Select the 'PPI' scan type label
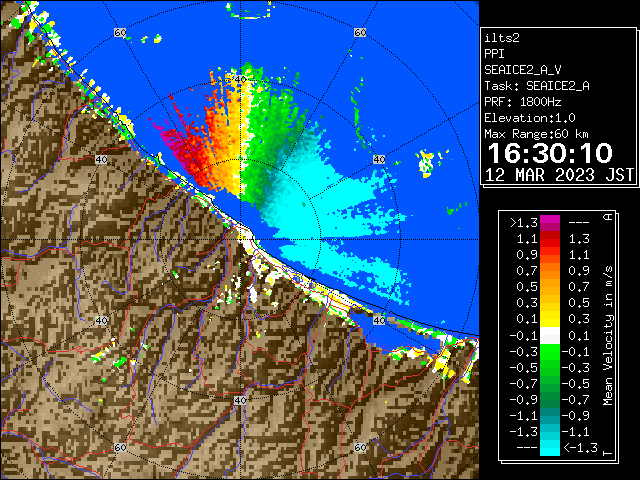Screen dimensions: 640x480 494,54
